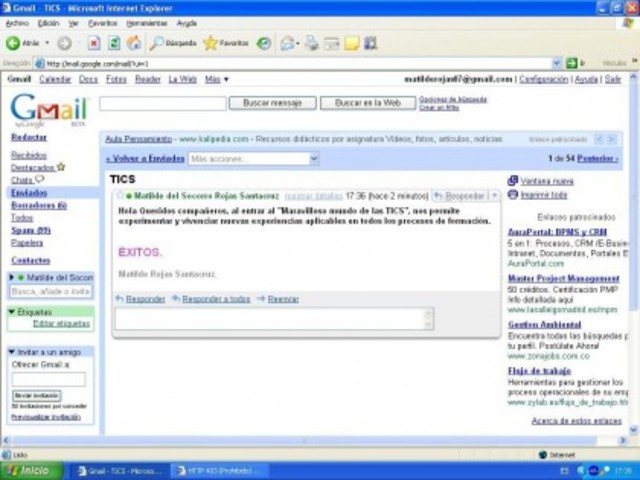Click the Imprimir todo printer icon
This screenshot has width=640, height=480.
tap(513, 195)
